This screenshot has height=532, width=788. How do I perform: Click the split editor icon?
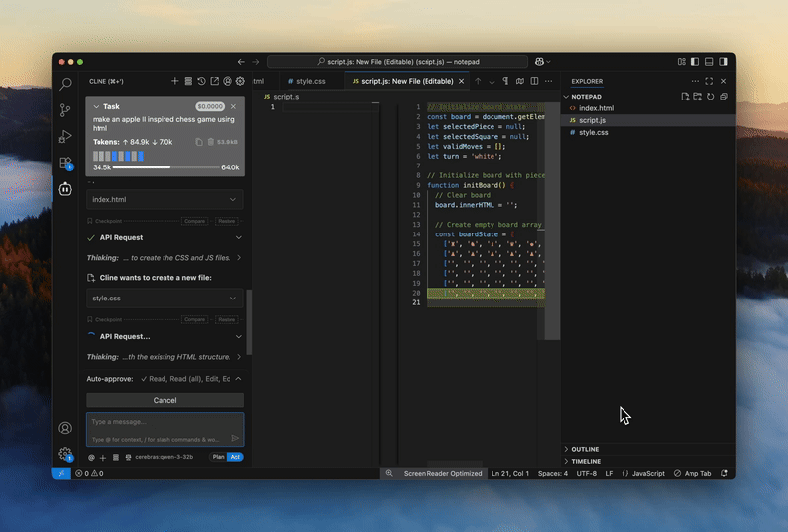(534, 81)
